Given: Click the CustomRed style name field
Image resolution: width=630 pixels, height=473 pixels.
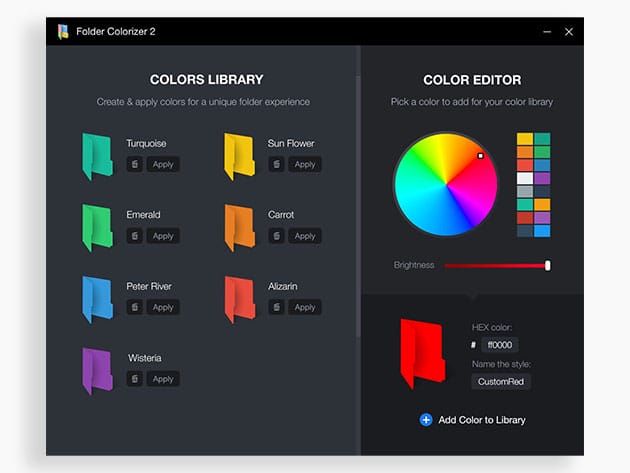Looking at the screenshot, I should [x=501, y=381].
